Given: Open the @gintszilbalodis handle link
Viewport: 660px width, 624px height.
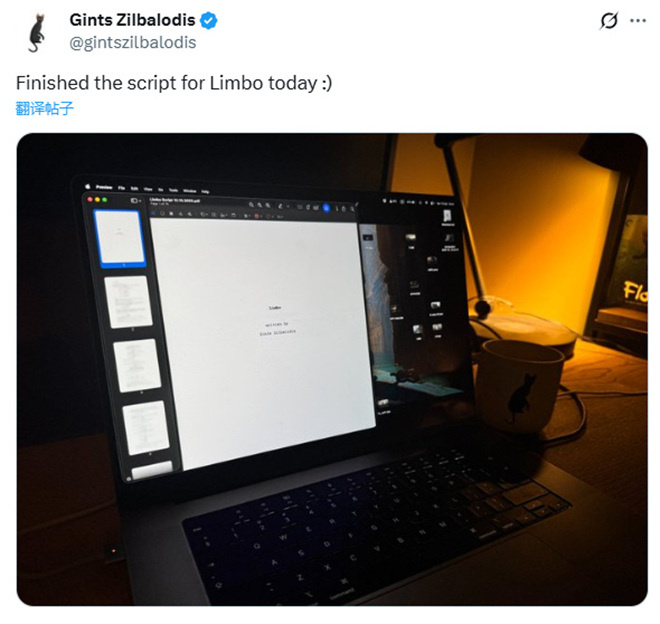Looking at the screenshot, I should pyautogui.click(x=133, y=43).
